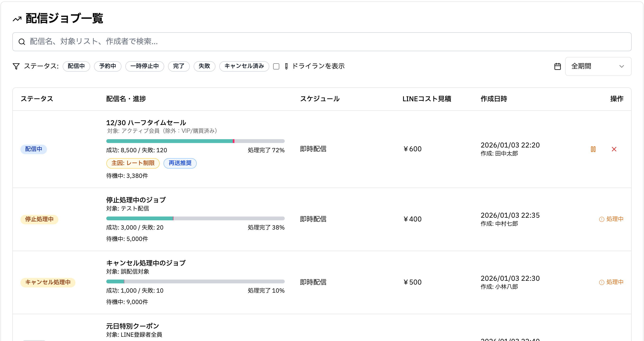Click the 再送推奨 tag
The width and height of the screenshot is (644, 341).
point(180,163)
